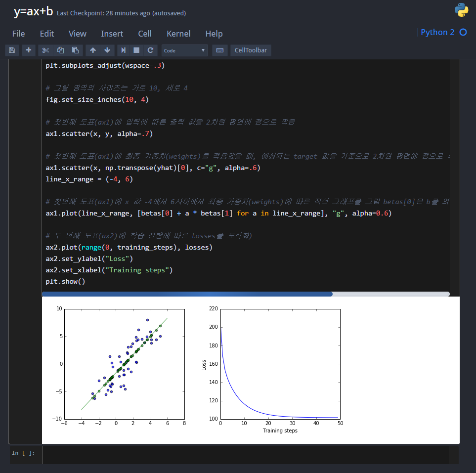Click the line line_x_range = (-4, 6)
Viewport: 476px width, 473px height.
pyautogui.click(x=89, y=179)
